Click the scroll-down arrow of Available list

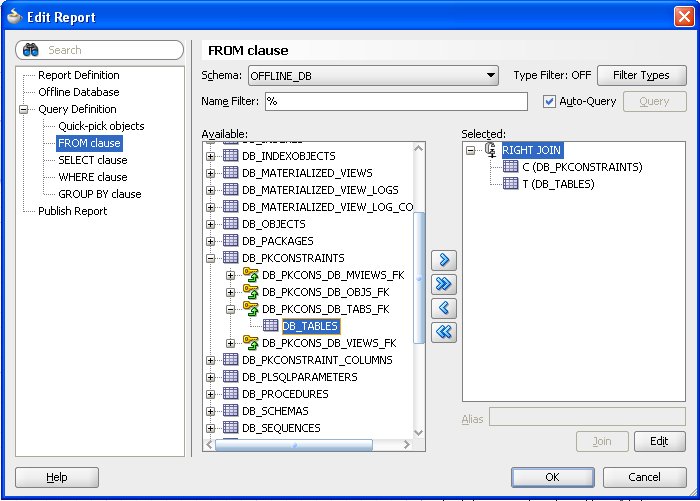click(419, 432)
